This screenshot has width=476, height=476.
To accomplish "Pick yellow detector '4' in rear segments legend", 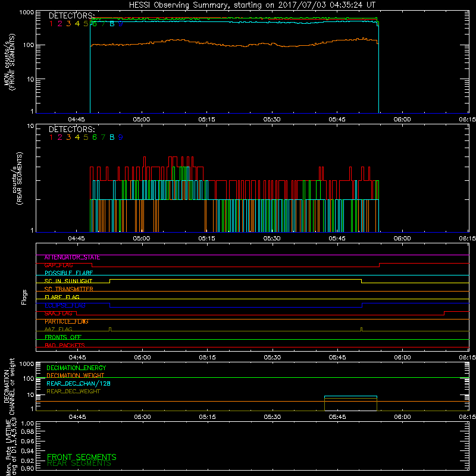I will [77, 137].
